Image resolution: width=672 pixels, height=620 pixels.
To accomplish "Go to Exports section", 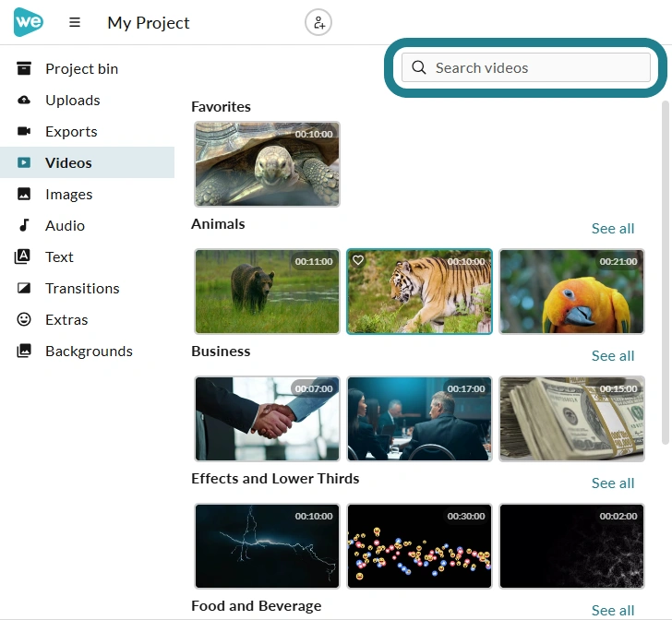I will (x=72, y=131).
